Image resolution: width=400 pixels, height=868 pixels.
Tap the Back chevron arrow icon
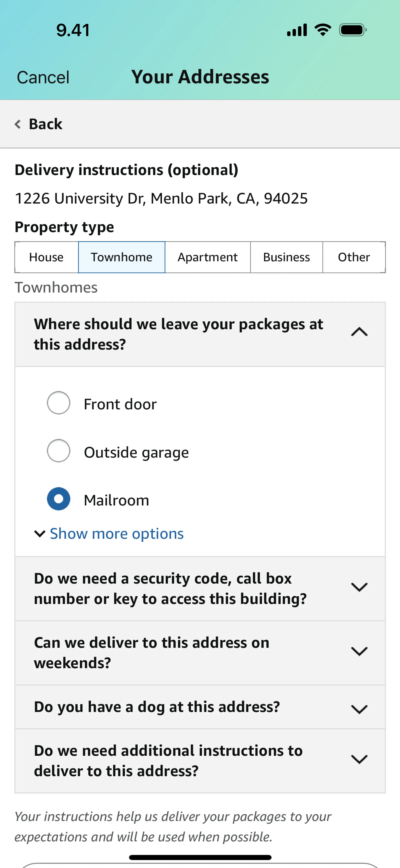(x=18, y=124)
